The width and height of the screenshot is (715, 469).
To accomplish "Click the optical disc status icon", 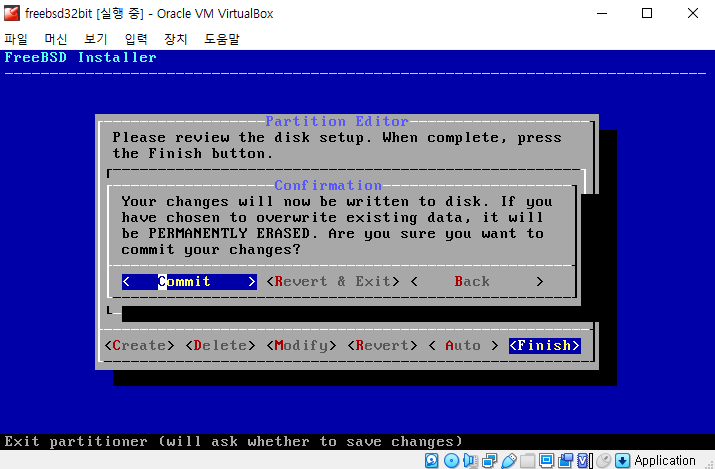I will [451, 460].
